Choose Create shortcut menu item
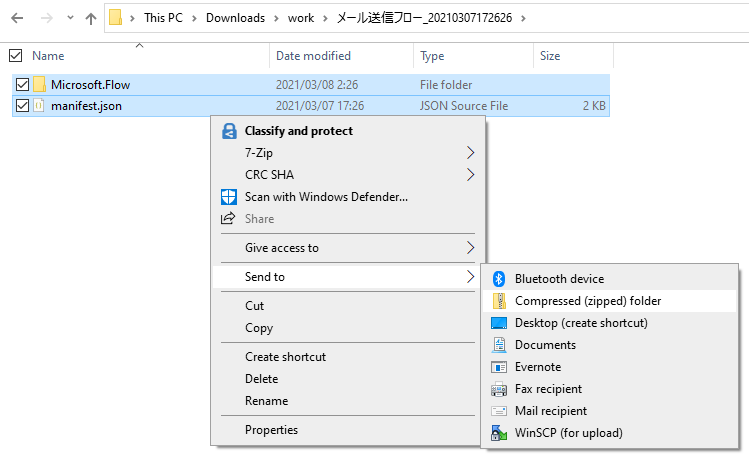The width and height of the screenshot is (749, 459). [x=285, y=357]
